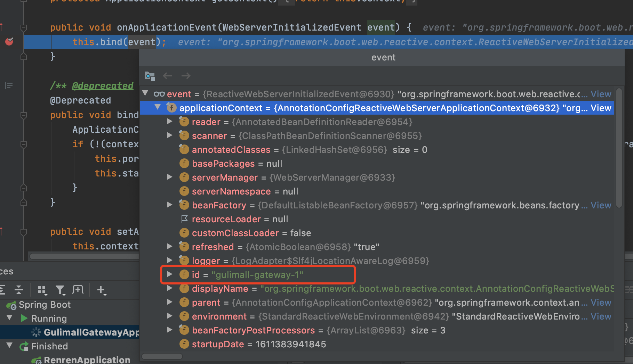Collapse the event root node
Image resolution: width=633 pixels, height=364 pixels.
(145, 94)
